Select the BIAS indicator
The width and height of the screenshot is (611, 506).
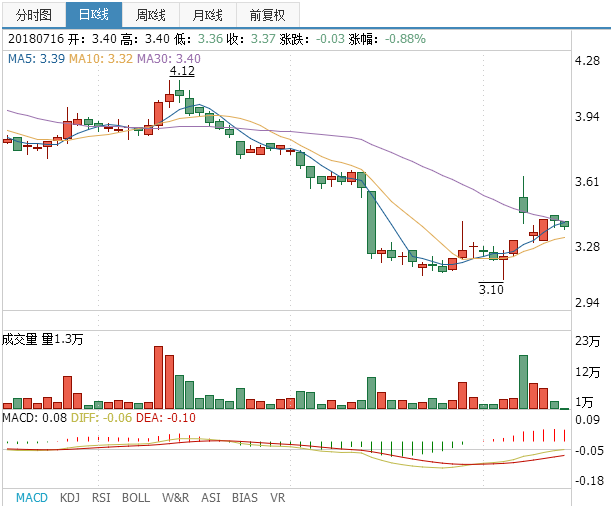coord(245,497)
